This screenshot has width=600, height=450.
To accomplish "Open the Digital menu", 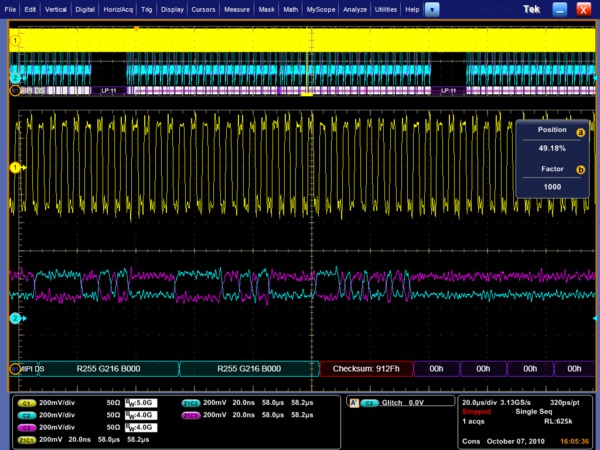I will (x=85, y=10).
